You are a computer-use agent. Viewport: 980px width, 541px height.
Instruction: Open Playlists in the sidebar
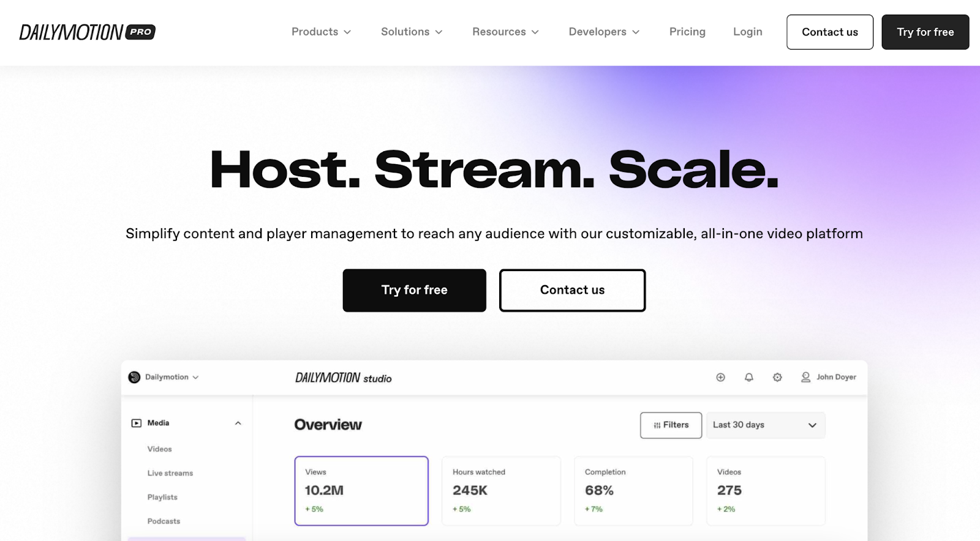[162, 497]
